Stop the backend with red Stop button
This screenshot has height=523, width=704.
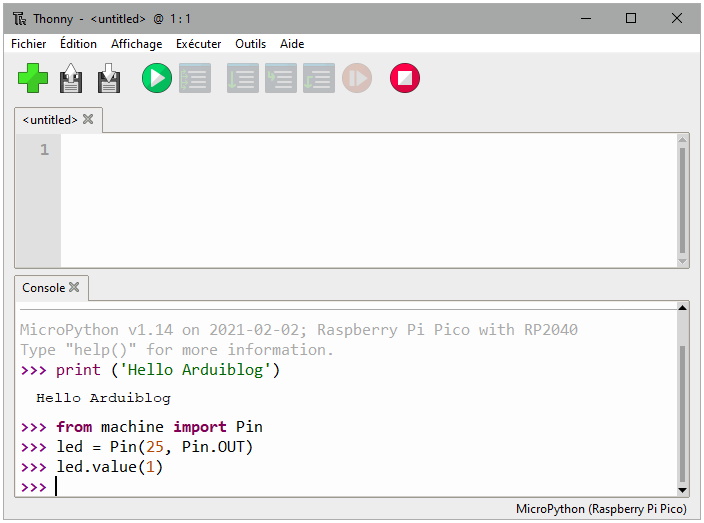pyautogui.click(x=405, y=78)
